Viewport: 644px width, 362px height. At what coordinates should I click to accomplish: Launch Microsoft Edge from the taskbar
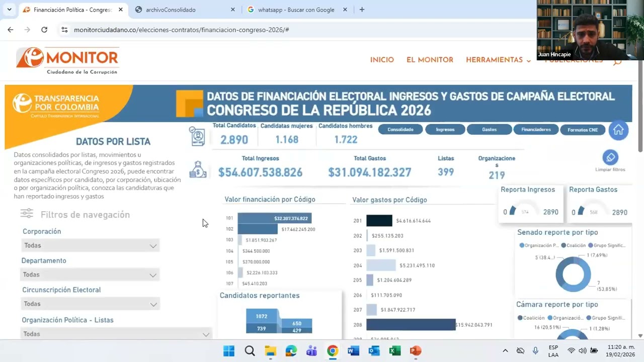coord(291,350)
